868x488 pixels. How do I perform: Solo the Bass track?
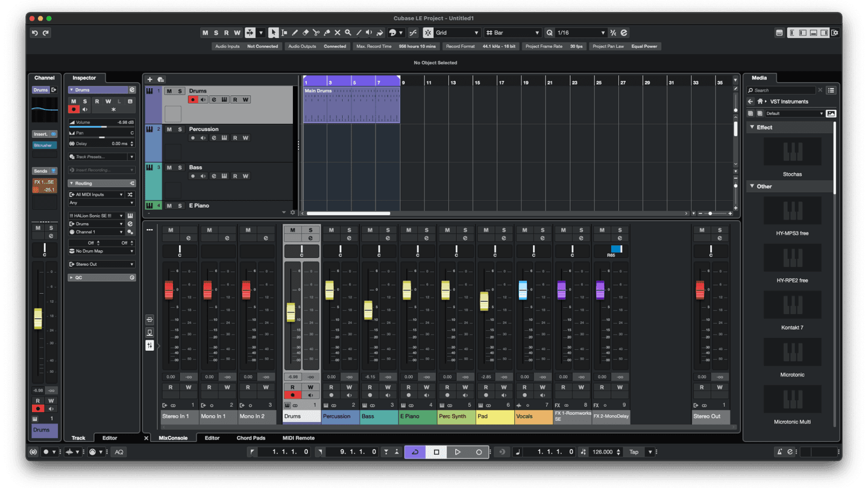tap(180, 167)
